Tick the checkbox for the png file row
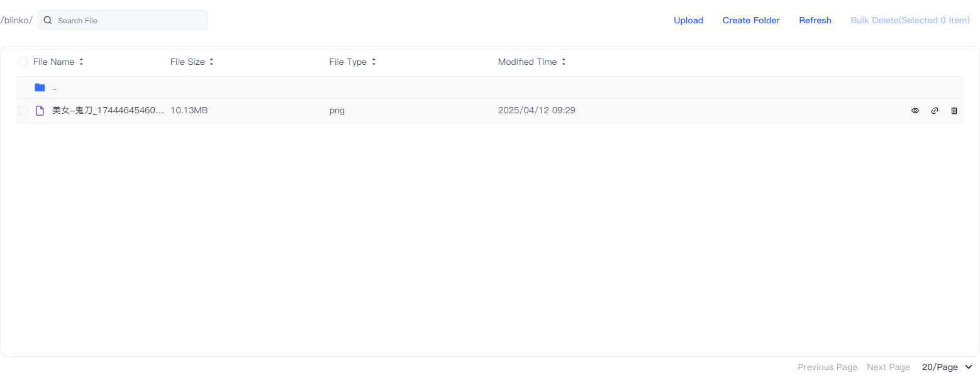 (23, 111)
